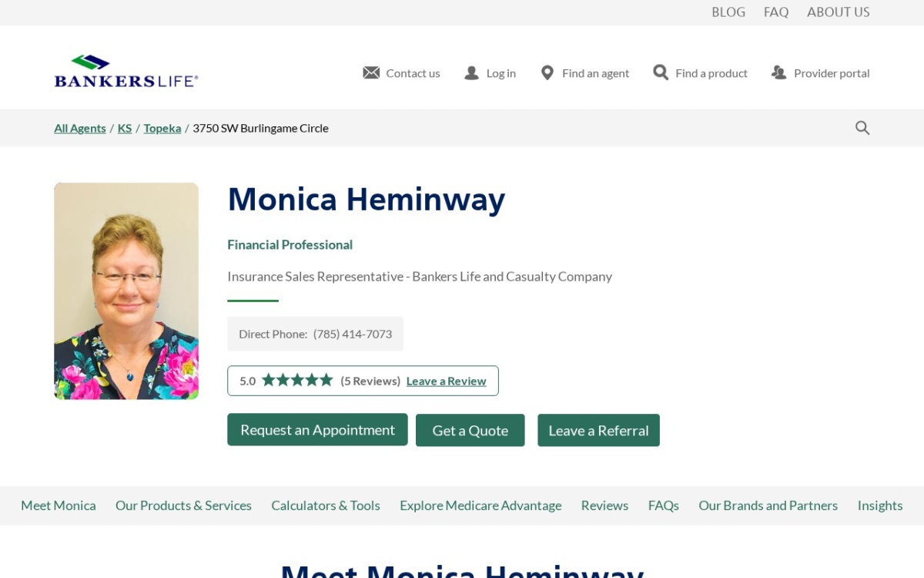924x578 pixels.
Task: Go to All Agents breadcrumb
Action: pyautogui.click(x=80, y=128)
